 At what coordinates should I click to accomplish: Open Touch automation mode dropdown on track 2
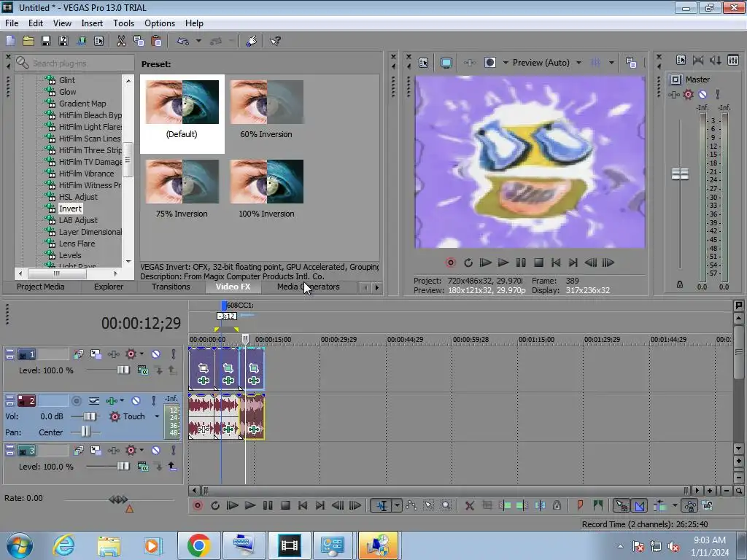click(x=157, y=416)
